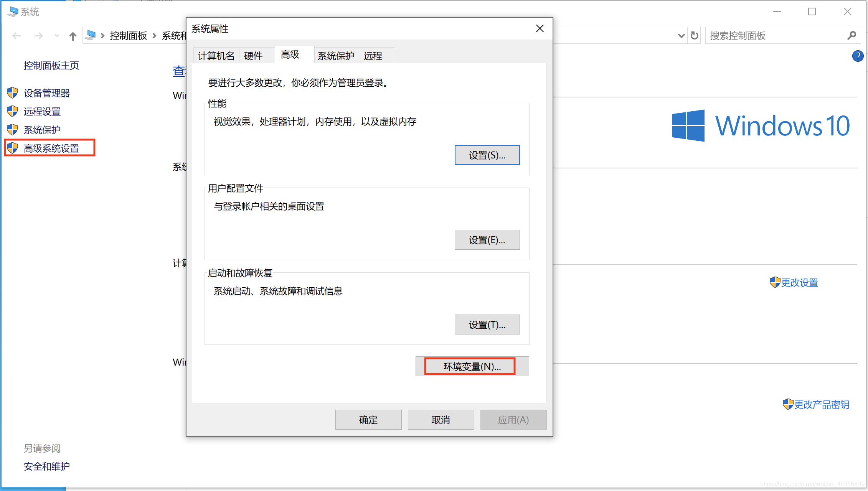The image size is (868, 491).
Task: Switch to the 计算机名 tab
Action: [x=216, y=56]
